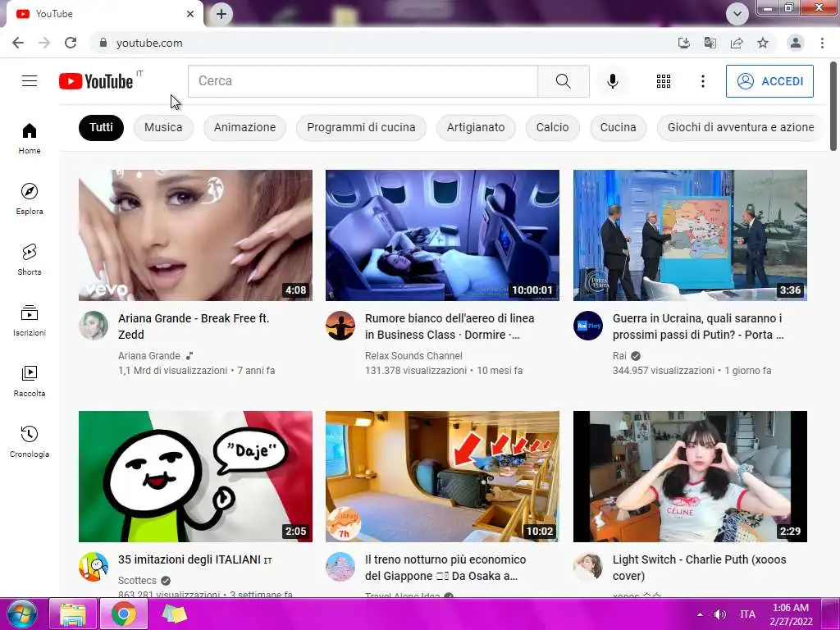Click the ACCEDI sign-in button
This screenshot has height=630, width=840.
tap(769, 81)
